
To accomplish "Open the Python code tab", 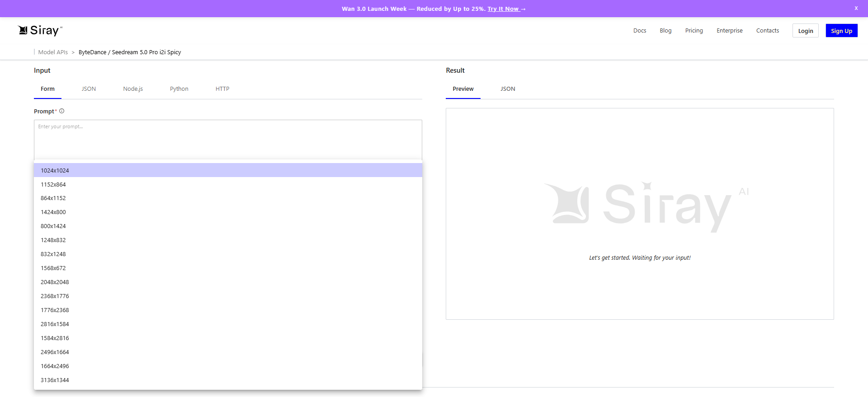I will coord(179,89).
